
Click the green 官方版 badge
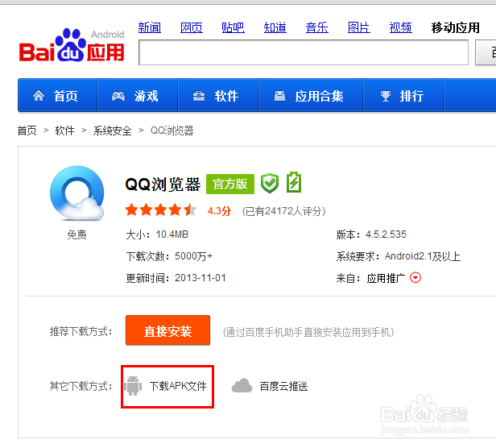coord(230,184)
